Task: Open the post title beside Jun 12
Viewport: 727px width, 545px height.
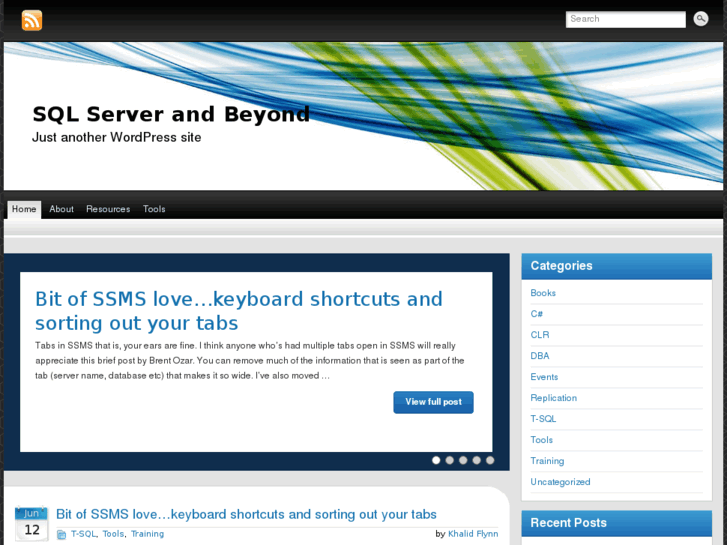Action: pyautogui.click(x=246, y=514)
